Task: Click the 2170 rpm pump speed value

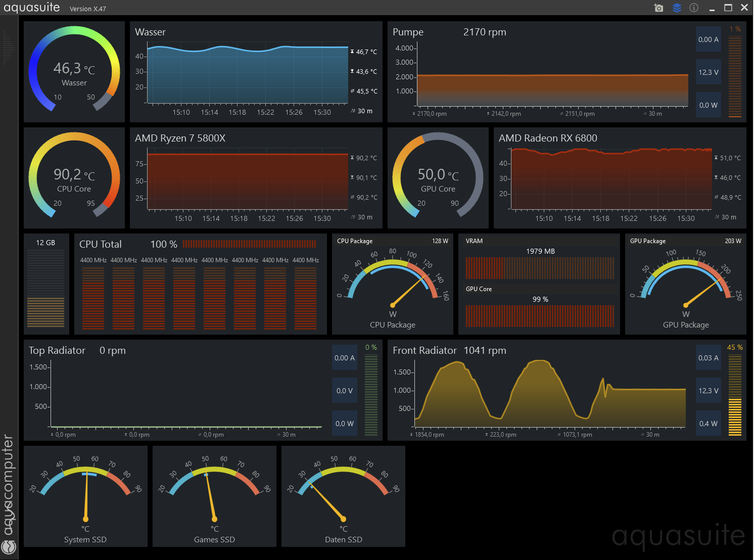Action: tap(485, 32)
